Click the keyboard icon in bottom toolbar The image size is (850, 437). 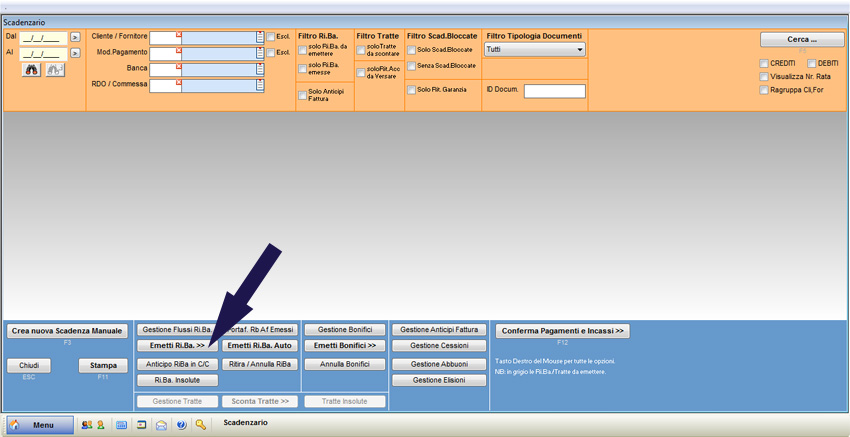point(121,425)
